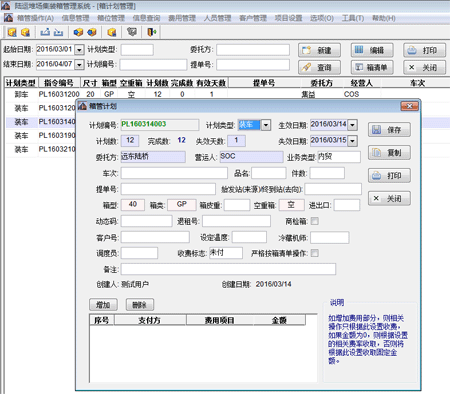450x394 pixels.
Task: Click the 收费标志 field showing 未付
Action: click(226, 253)
